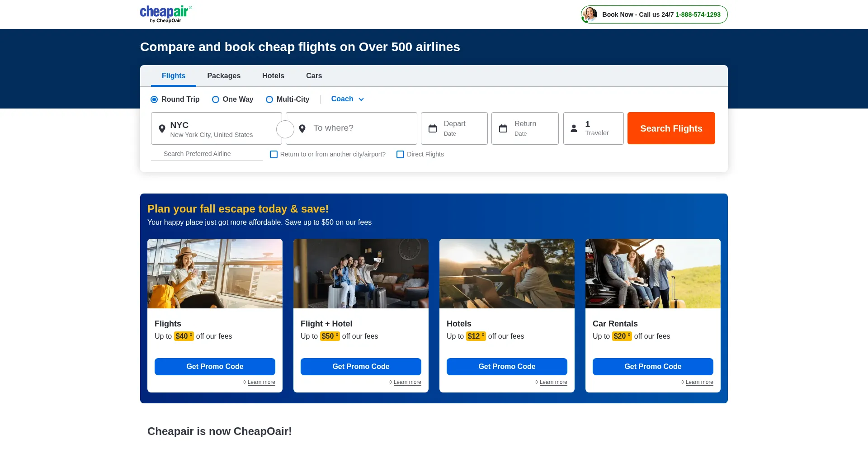Screen dimensions: 868x449
Task: Click the call agent avatar icon
Action: point(590,14)
